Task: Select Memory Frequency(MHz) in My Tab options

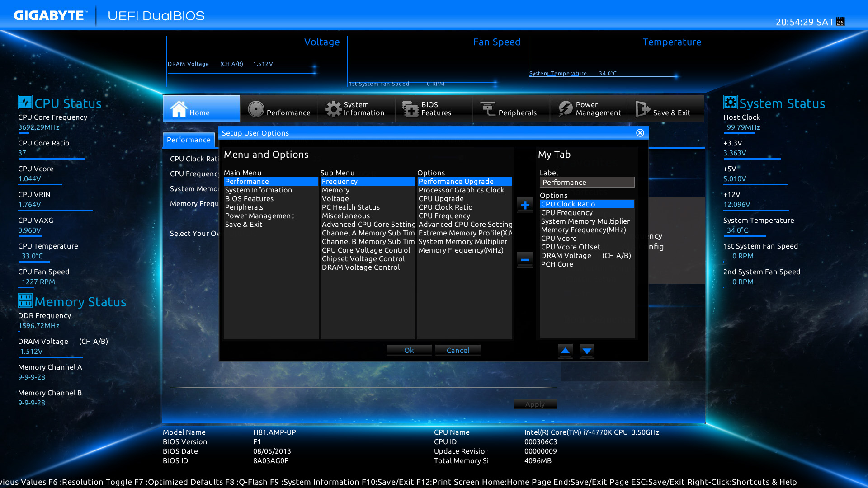Action: [587, 230]
